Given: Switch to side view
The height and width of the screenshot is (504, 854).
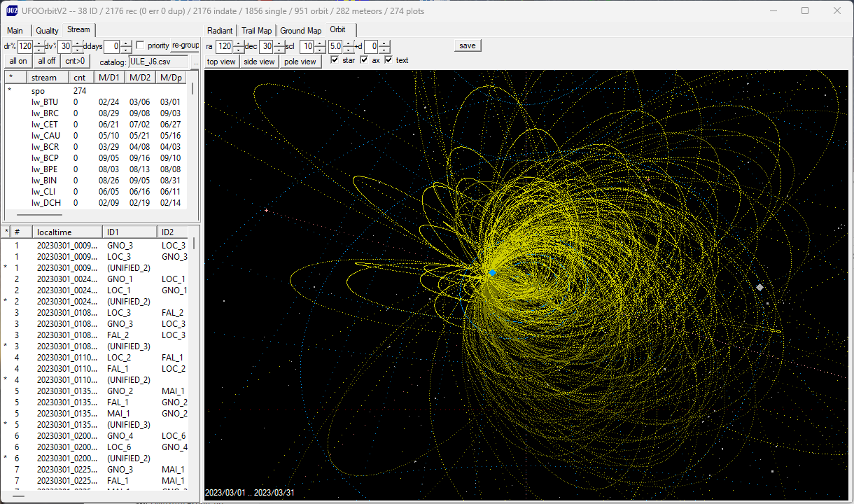Looking at the screenshot, I should point(259,62).
